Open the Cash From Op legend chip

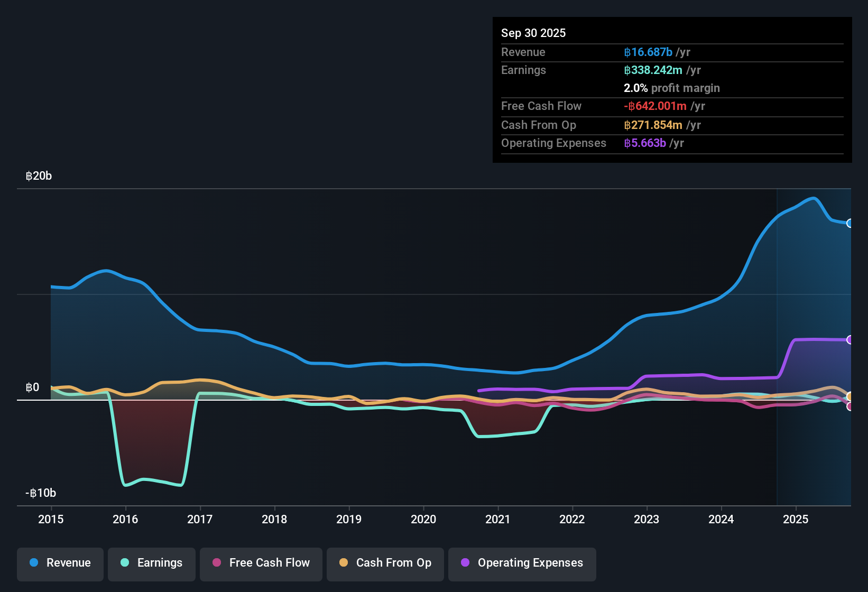tap(385, 563)
